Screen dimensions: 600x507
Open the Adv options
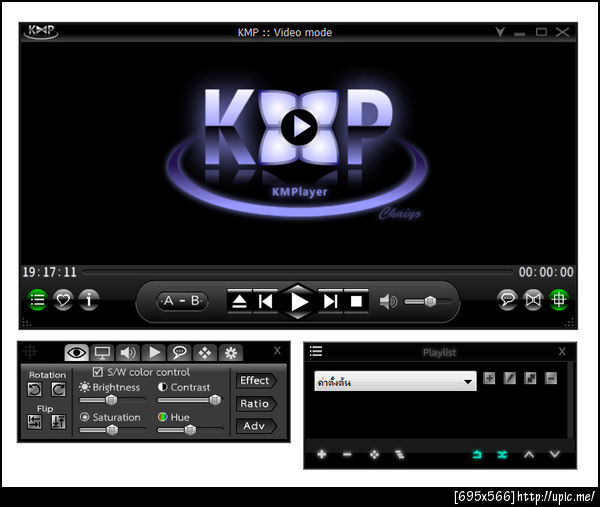(256, 426)
